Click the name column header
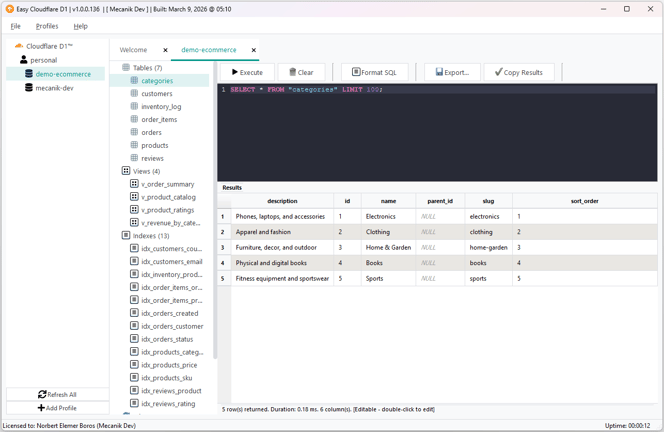 (x=388, y=201)
